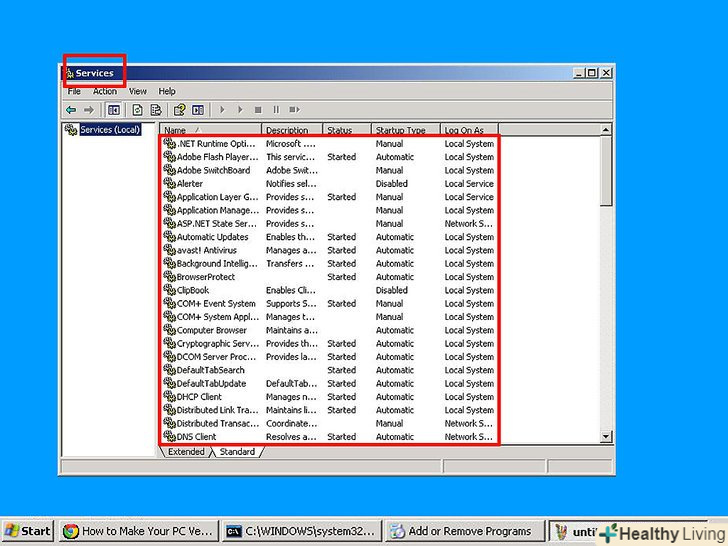Select Services (Local) in the tree
The width and height of the screenshot is (728, 546).
point(109,130)
